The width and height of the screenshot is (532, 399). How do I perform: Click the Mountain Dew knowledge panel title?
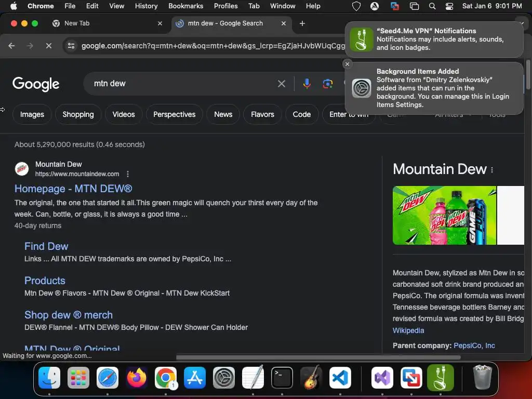tap(440, 169)
